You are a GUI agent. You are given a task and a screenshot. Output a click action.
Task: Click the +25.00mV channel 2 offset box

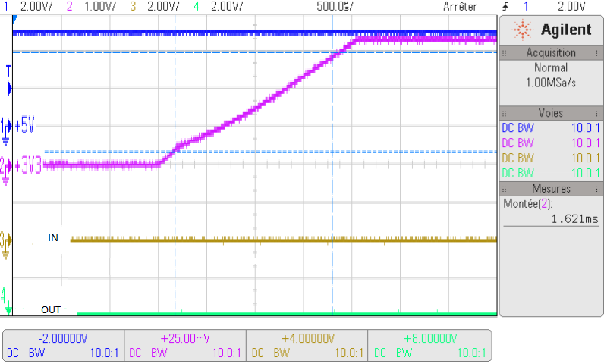click(x=185, y=346)
